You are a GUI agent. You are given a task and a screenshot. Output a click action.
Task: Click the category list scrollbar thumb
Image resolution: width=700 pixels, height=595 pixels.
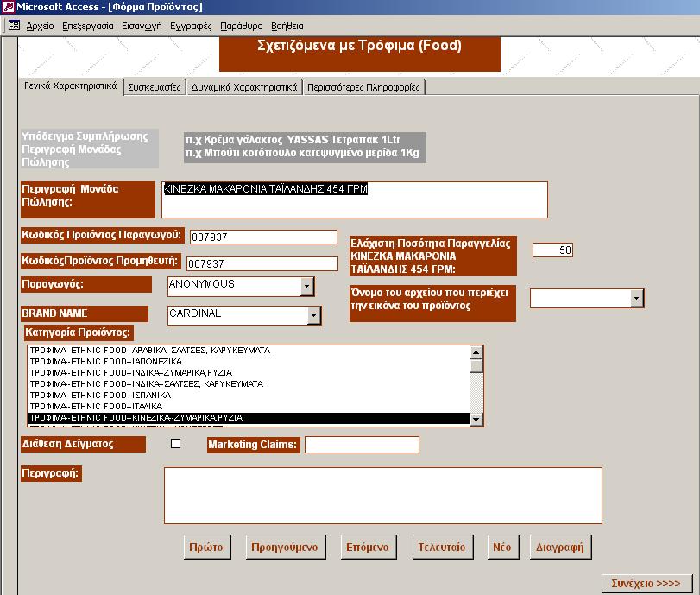[x=476, y=366]
